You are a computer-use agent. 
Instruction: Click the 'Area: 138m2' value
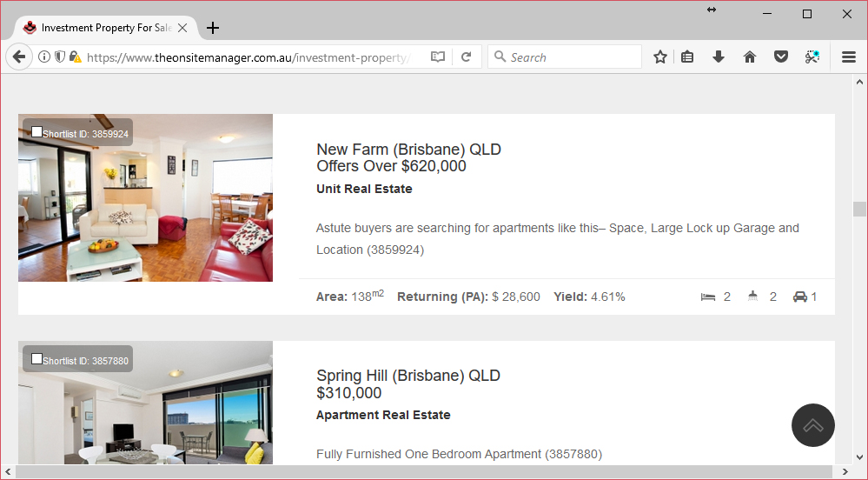[x=350, y=296]
